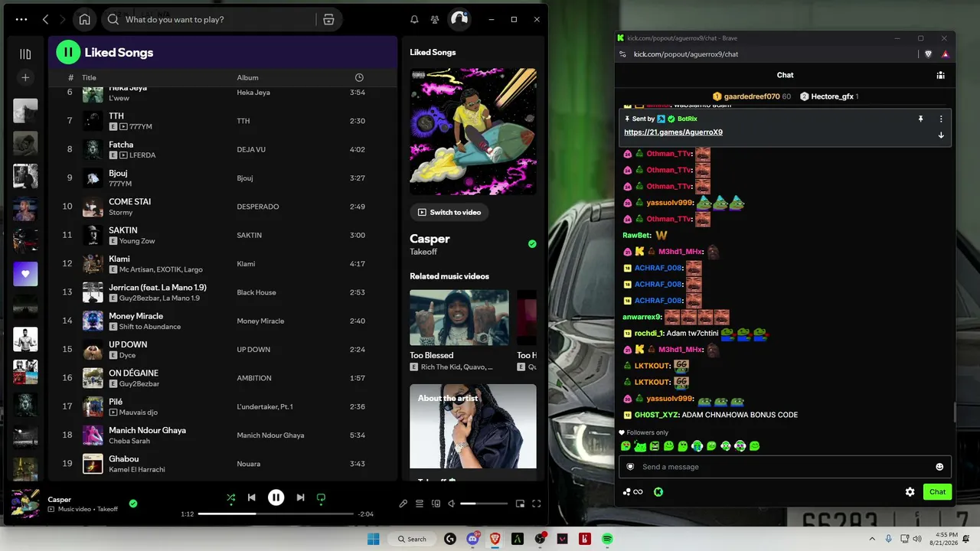Sort tracks by the Album column header
This screenshot has width=980, height=551.
coord(247,77)
